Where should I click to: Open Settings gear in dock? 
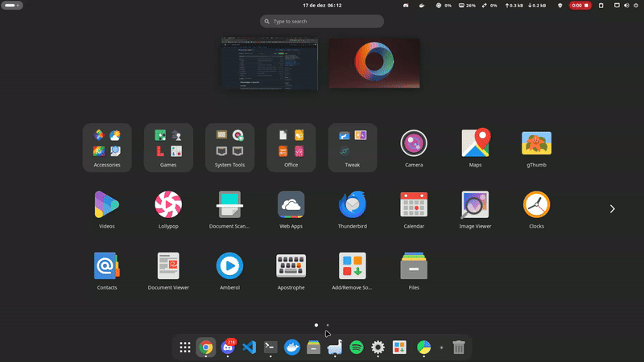point(378,348)
